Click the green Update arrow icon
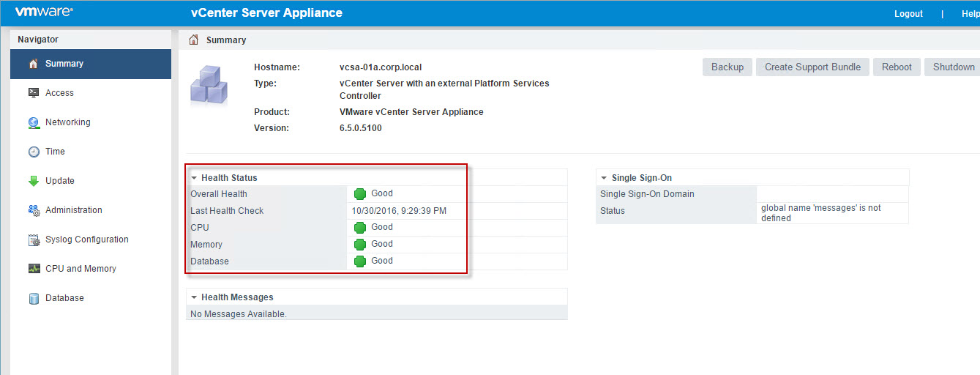Screen dimensions: 980x375 33,181
